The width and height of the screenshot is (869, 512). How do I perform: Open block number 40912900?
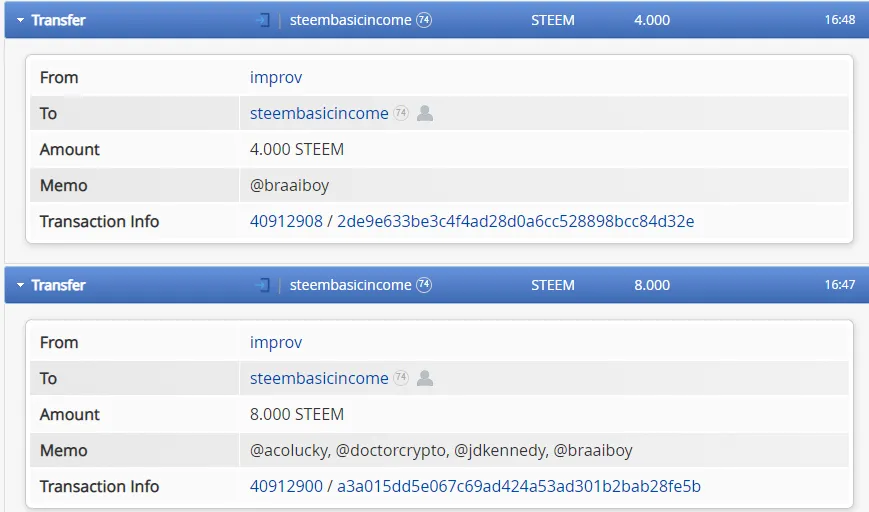(x=286, y=487)
